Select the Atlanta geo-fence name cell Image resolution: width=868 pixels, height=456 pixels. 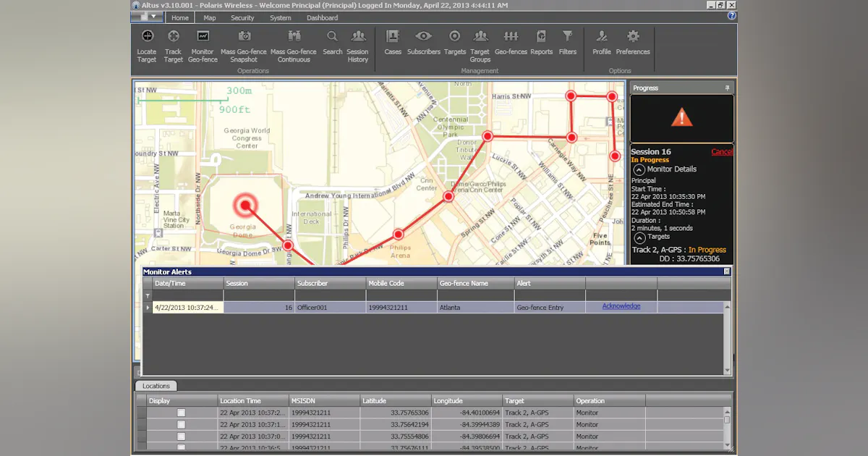476,308
